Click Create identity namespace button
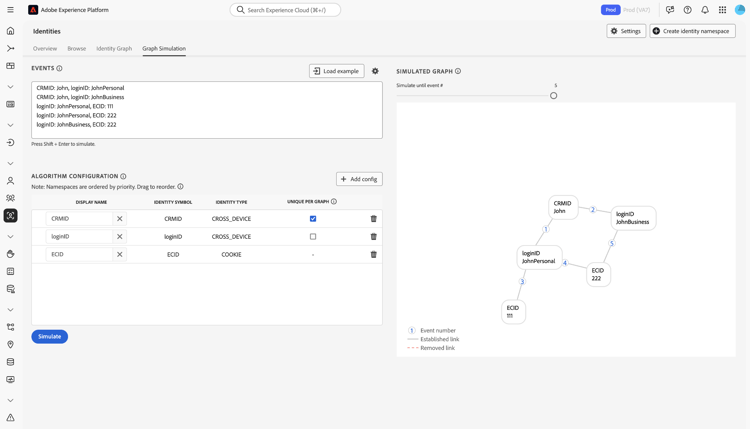This screenshot has height=429, width=750. coord(692,31)
